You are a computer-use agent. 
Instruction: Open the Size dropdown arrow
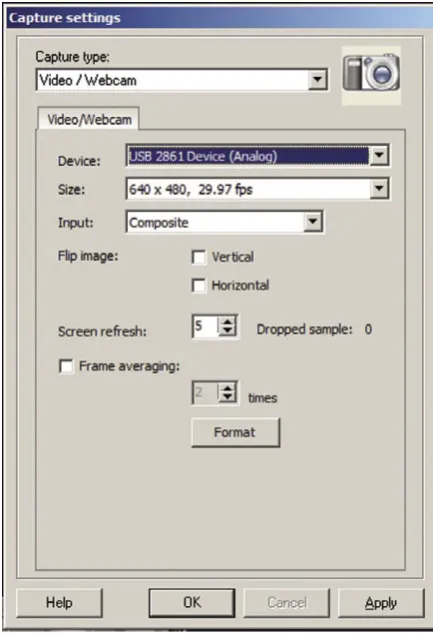[x=379, y=189]
